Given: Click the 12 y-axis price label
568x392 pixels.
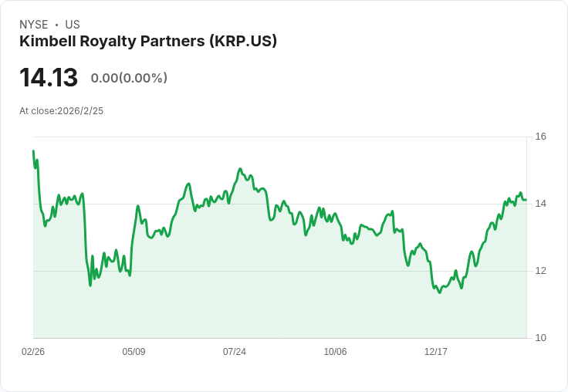Looking at the screenshot, I should click(x=540, y=271).
